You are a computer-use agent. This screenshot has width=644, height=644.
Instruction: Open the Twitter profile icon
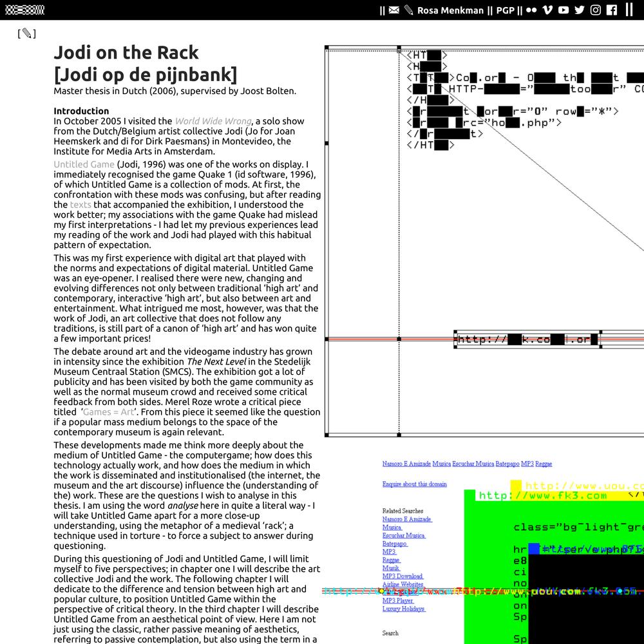(580, 10)
